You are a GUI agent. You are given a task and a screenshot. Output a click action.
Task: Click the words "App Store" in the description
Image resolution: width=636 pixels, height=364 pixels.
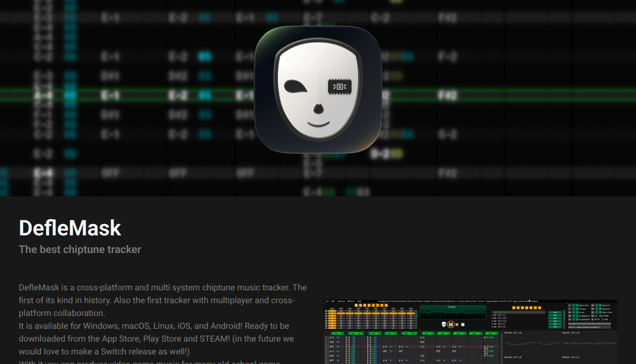(x=120, y=339)
